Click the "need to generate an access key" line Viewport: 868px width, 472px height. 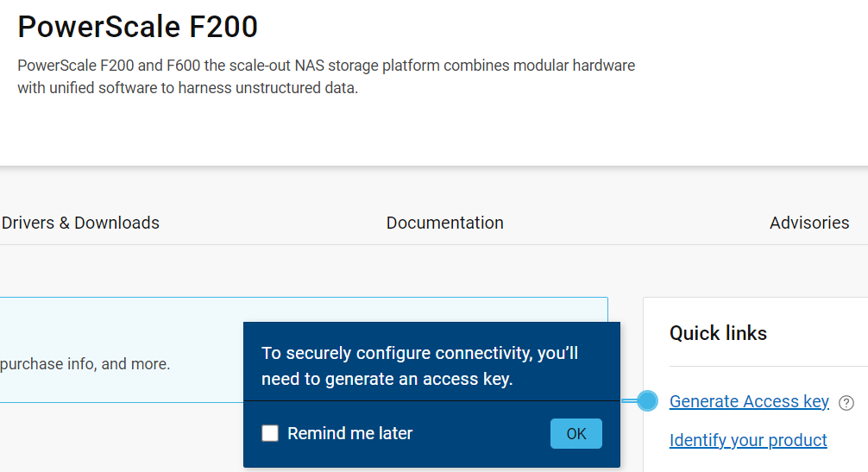point(387,379)
